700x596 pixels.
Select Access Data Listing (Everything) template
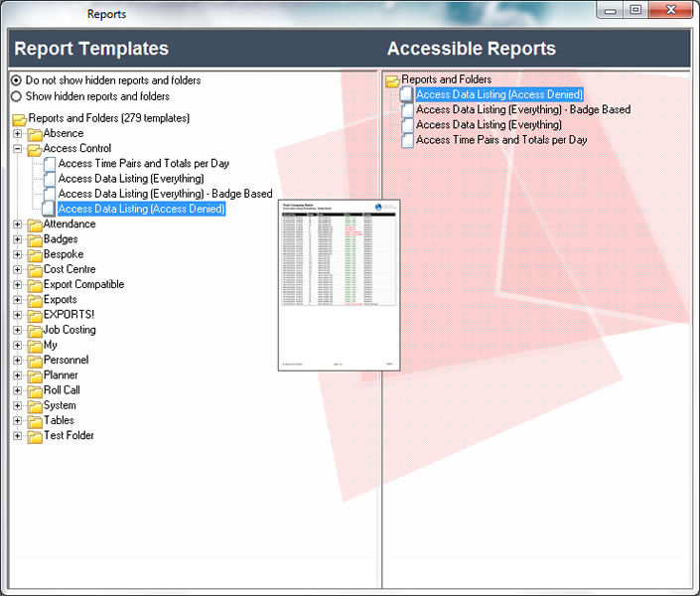tap(130, 179)
